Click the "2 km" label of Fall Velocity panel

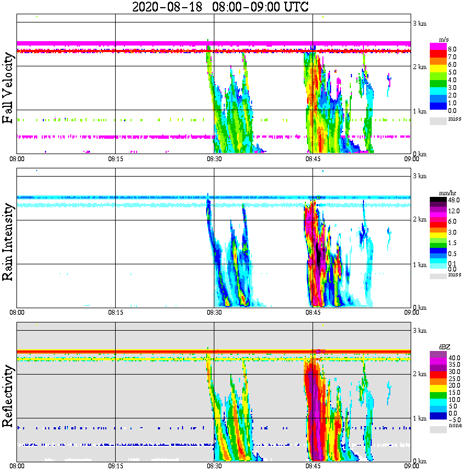[419, 67]
